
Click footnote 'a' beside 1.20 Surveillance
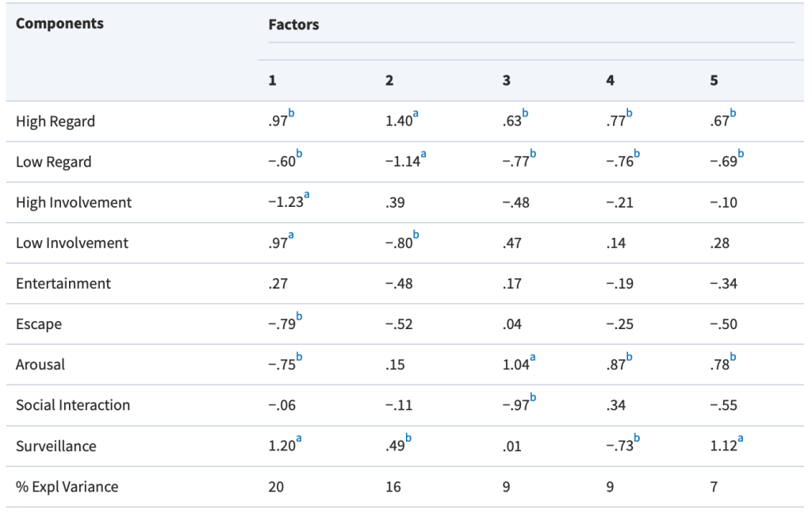[297, 440]
